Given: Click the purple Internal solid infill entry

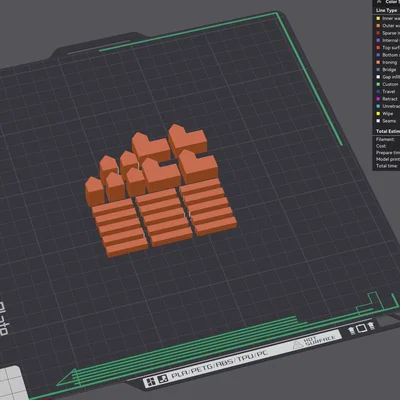Looking at the screenshot, I should coord(388,40).
